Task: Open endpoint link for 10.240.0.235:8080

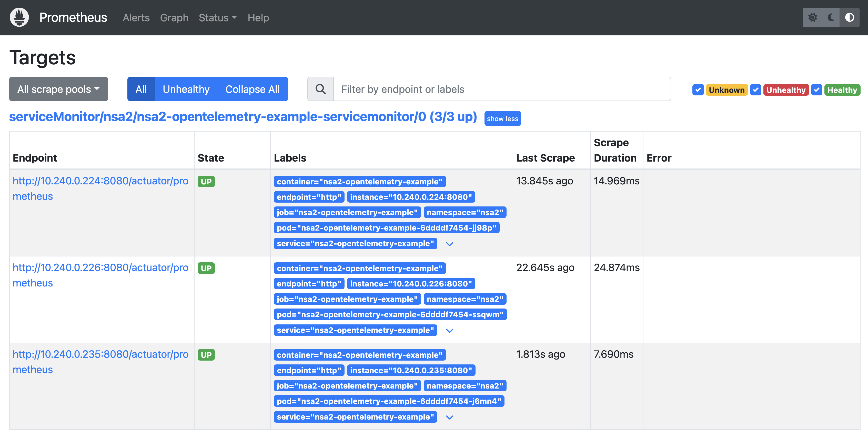Action: (x=100, y=362)
